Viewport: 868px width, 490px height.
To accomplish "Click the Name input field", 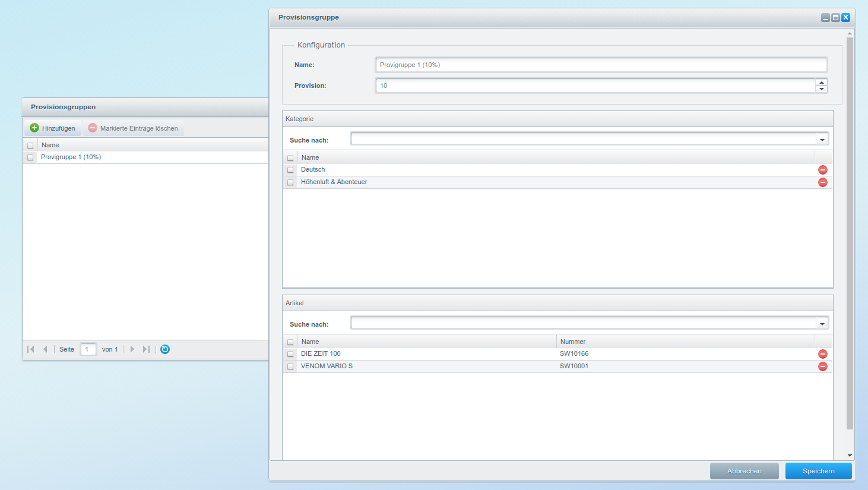I will tap(601, 65).
